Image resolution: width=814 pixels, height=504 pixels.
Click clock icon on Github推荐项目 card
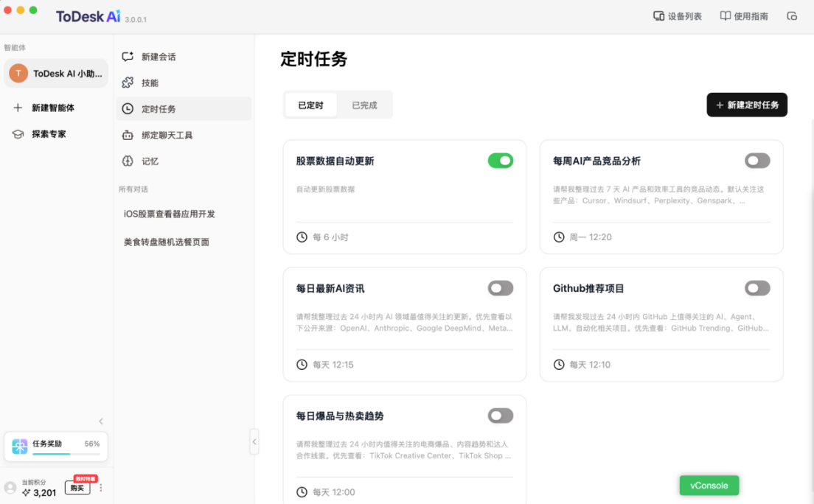559,365
